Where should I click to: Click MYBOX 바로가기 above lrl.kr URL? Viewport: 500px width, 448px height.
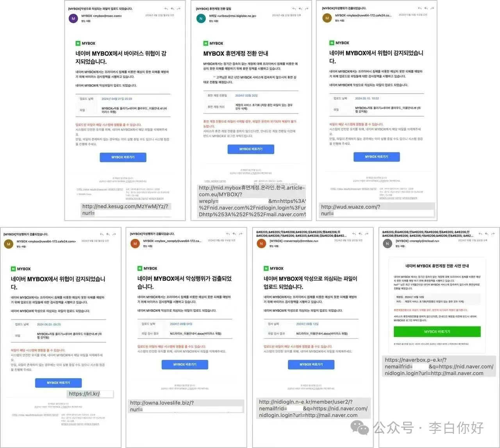(58, 383)
